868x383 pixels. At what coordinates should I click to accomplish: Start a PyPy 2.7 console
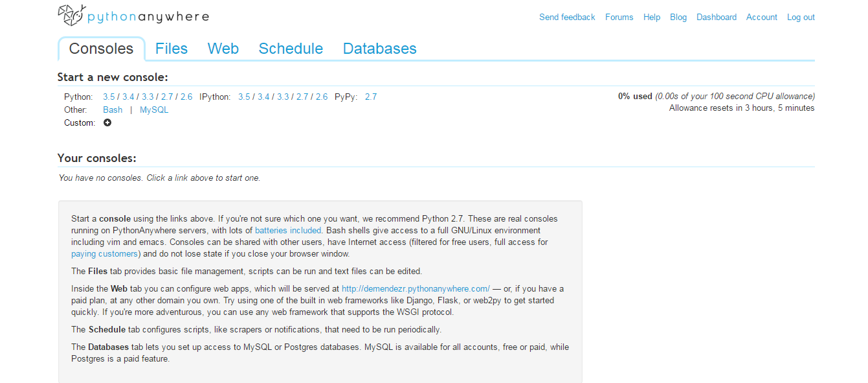371,97
